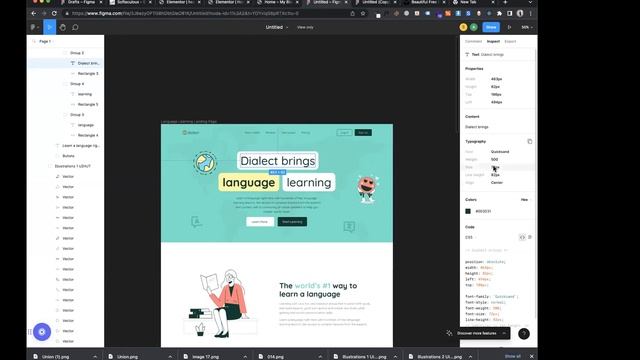640x360 pixels.
Task: Click the yellow language box on canvas
Action: click(x=249, y=182)
